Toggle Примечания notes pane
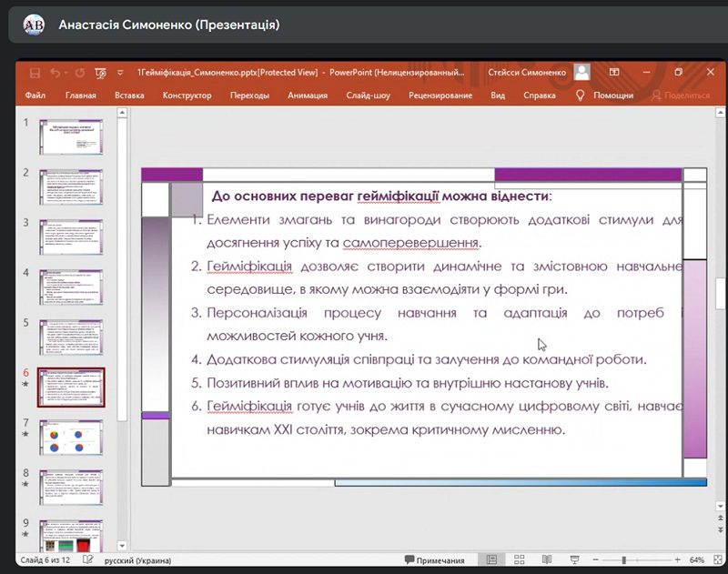Viewport: 728px width, 574px height. coord(435,560)
